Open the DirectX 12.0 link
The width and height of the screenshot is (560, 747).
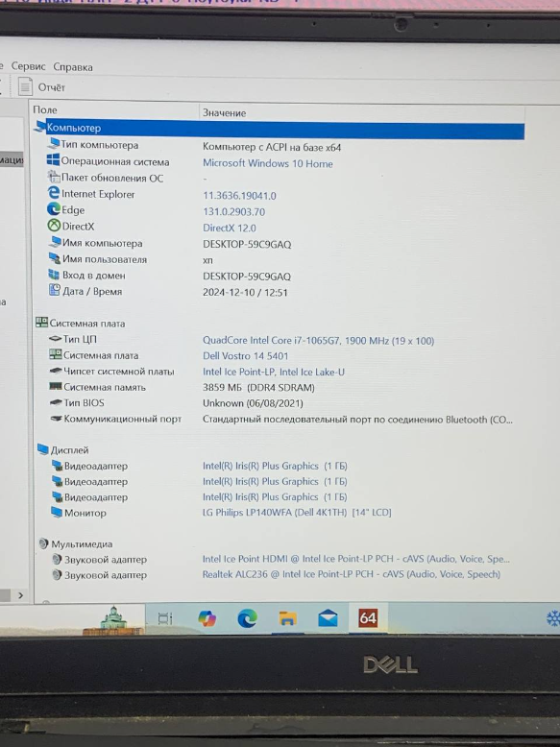pos(230,228)
